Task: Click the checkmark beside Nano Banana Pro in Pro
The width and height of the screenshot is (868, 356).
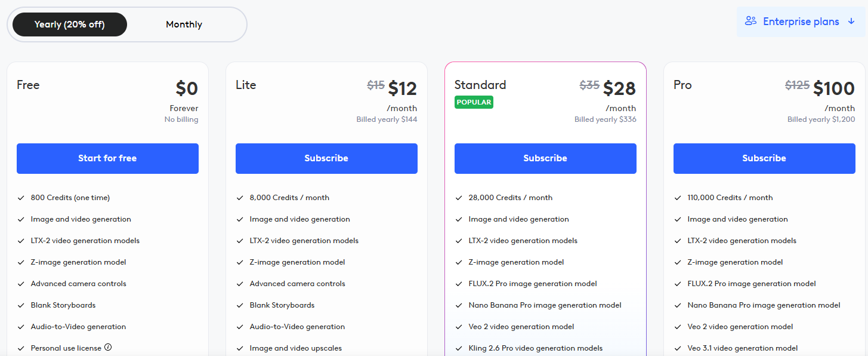Action: click(x=678, y=305)
